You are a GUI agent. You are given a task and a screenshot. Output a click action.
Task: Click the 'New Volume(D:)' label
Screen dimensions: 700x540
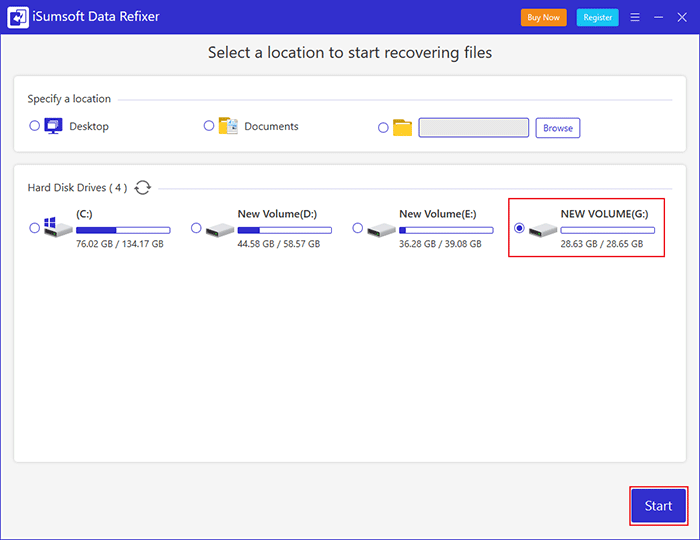pos(277,214)
